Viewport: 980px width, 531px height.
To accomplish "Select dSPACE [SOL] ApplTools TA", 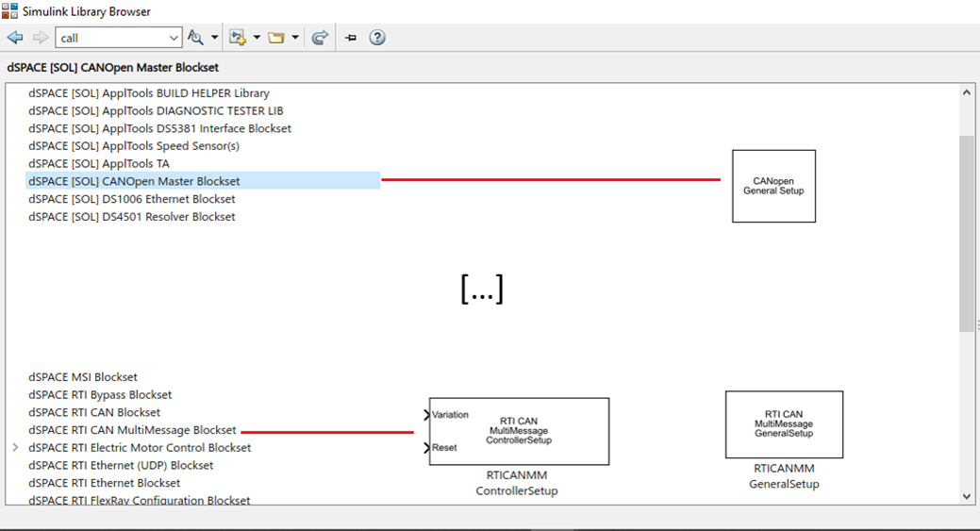I will (99, 163).
